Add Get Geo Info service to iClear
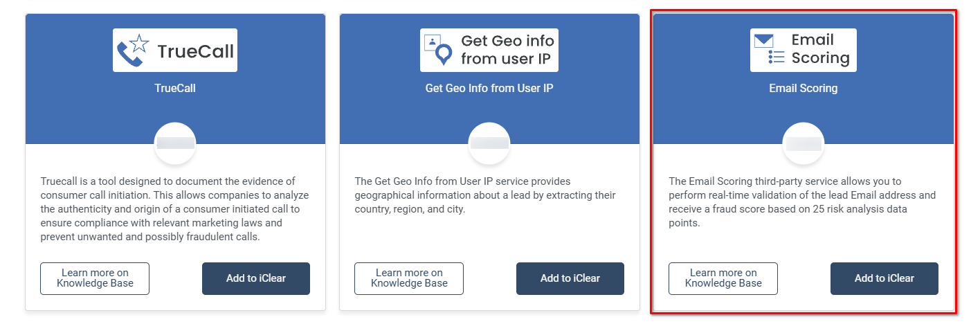This screenshot has width=980, height=324. (570, 278)
